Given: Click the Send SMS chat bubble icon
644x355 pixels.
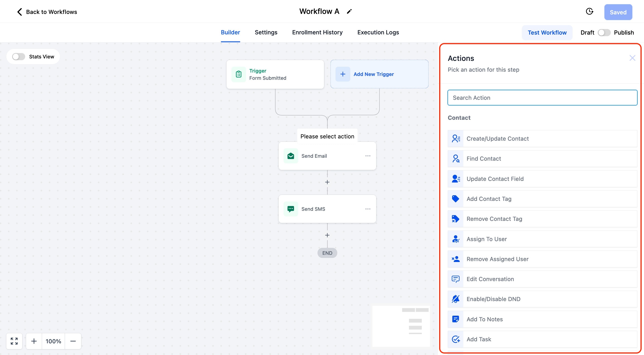Looking at the screenshot, I should click(291, 209).
